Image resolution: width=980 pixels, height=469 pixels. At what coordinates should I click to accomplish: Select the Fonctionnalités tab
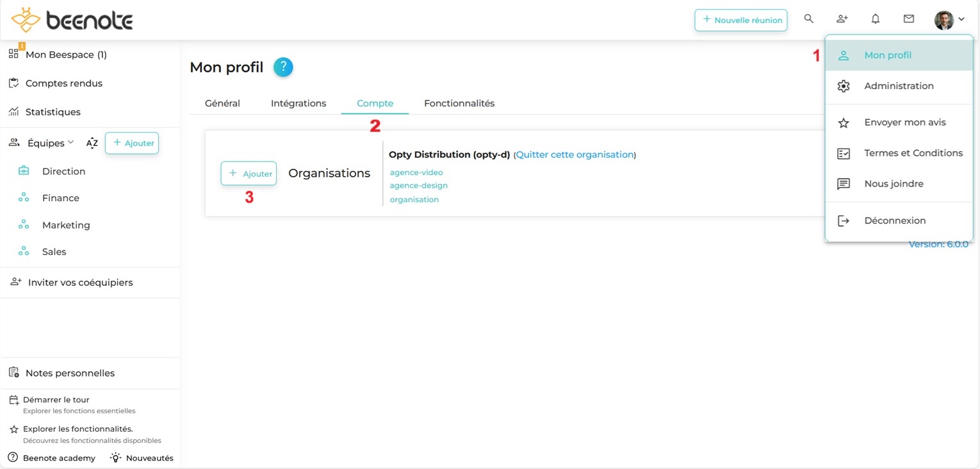pyautogui.click(x=459, y=103)
